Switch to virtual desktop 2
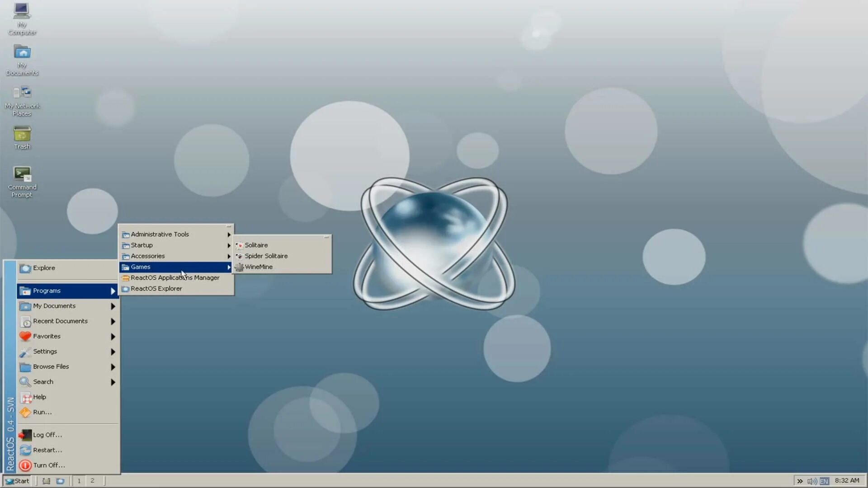Image resolution: width=868 pixels, height=488 pixels. point(92,481)
